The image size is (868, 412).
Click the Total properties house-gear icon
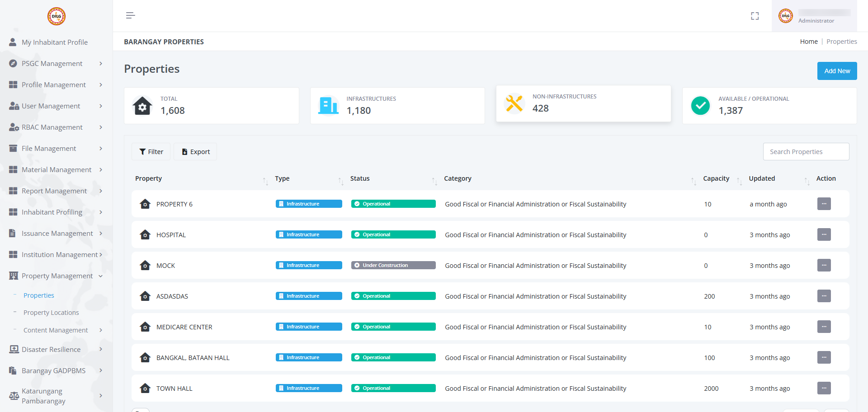(x=142, y=106)
